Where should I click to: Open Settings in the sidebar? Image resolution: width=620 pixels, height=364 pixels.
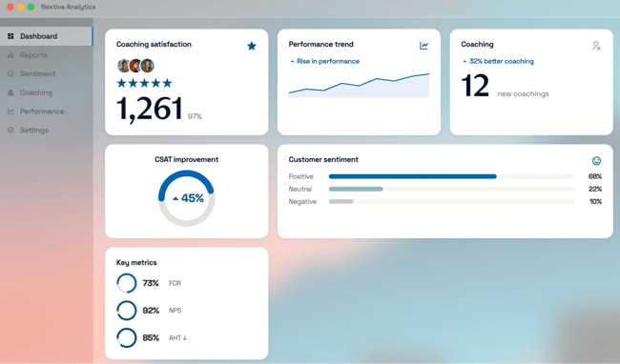click(x=47, y=131)
